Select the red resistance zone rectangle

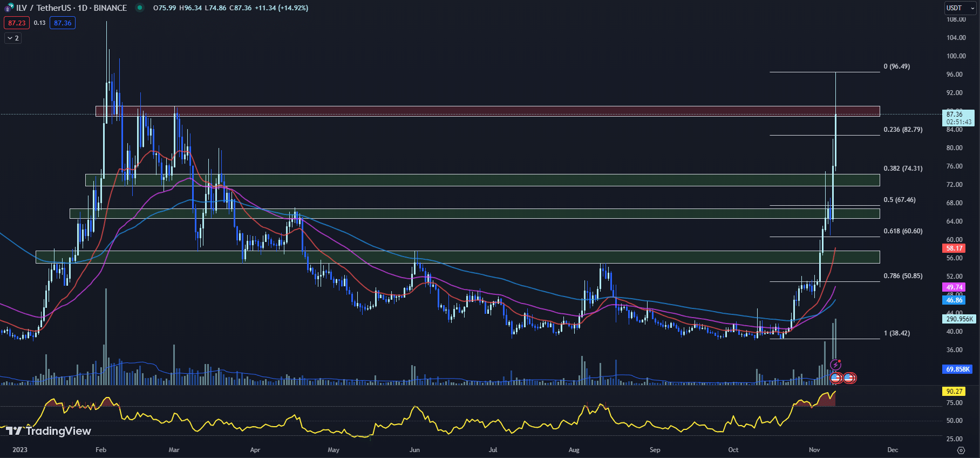coord(486,111)
